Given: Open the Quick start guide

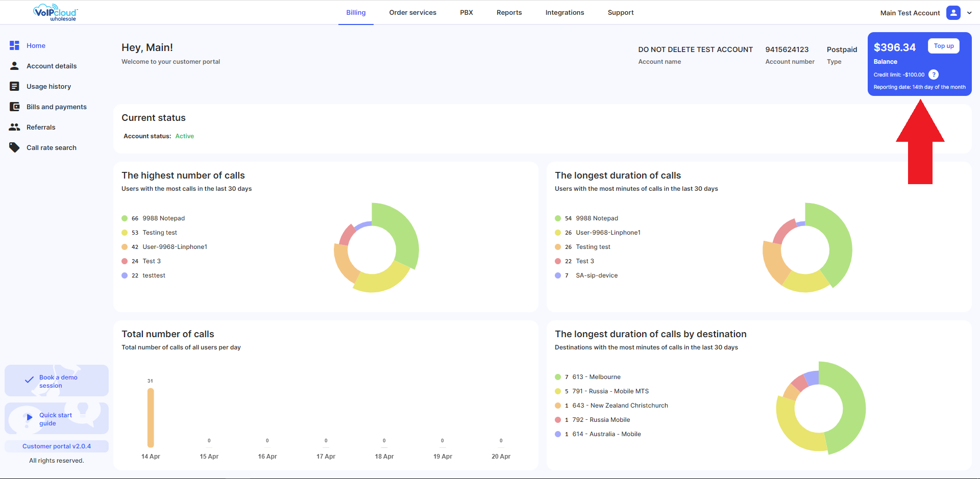Looking at the screenshot, I should (57, 418).
